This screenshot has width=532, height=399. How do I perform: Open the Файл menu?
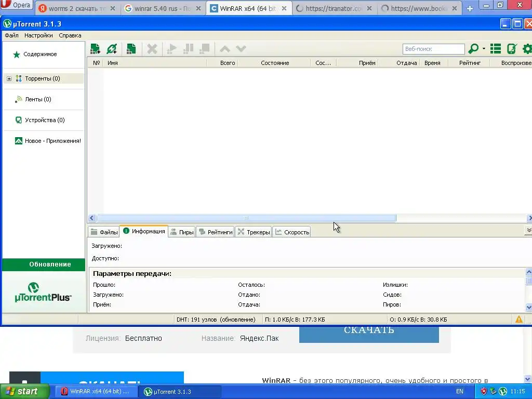click(11, 35)
